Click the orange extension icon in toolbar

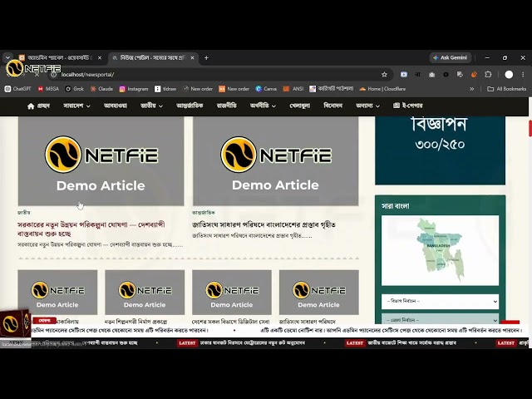pos(474,75)
